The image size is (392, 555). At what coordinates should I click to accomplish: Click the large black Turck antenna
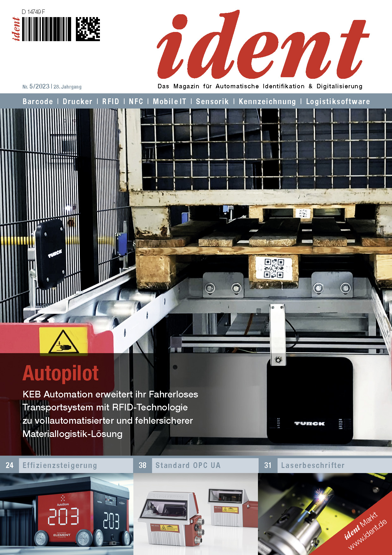pos(310,400)
